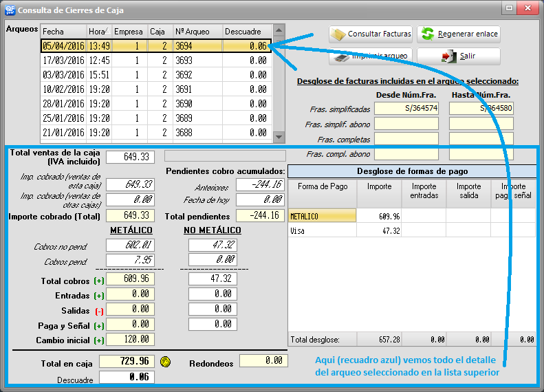
Task: Click the Importe cobrado (Total) field
Action: click(130, 215)
